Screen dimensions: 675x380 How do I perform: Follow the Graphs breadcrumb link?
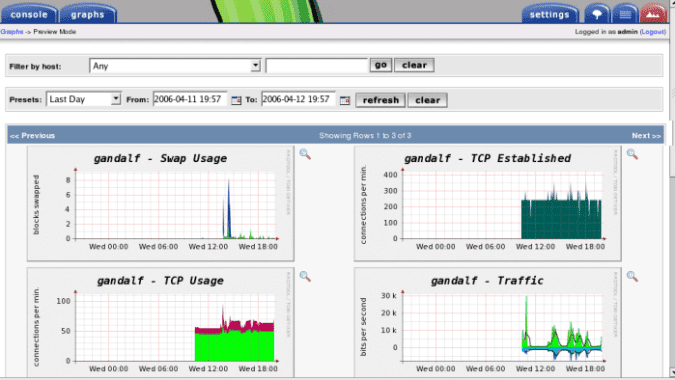point(12,31)
